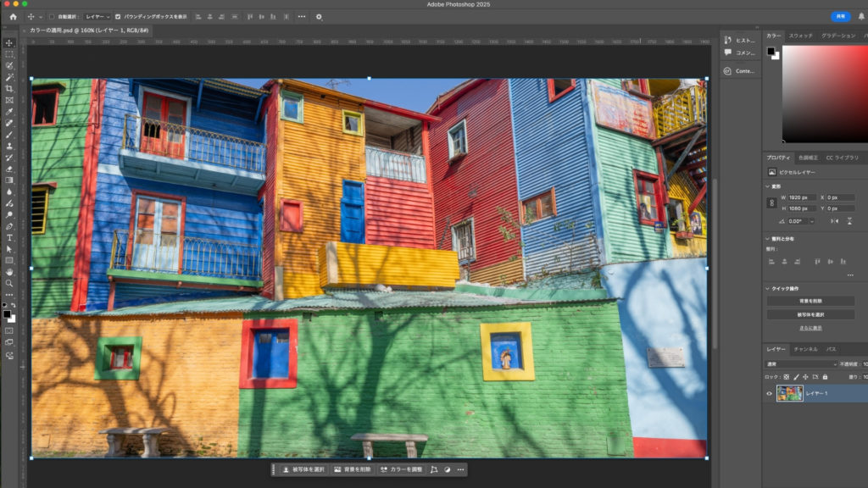This screenshot has height=488, width=868.
Task: Open the 通常 blend mode dropdown
Action: pos(801,364)
